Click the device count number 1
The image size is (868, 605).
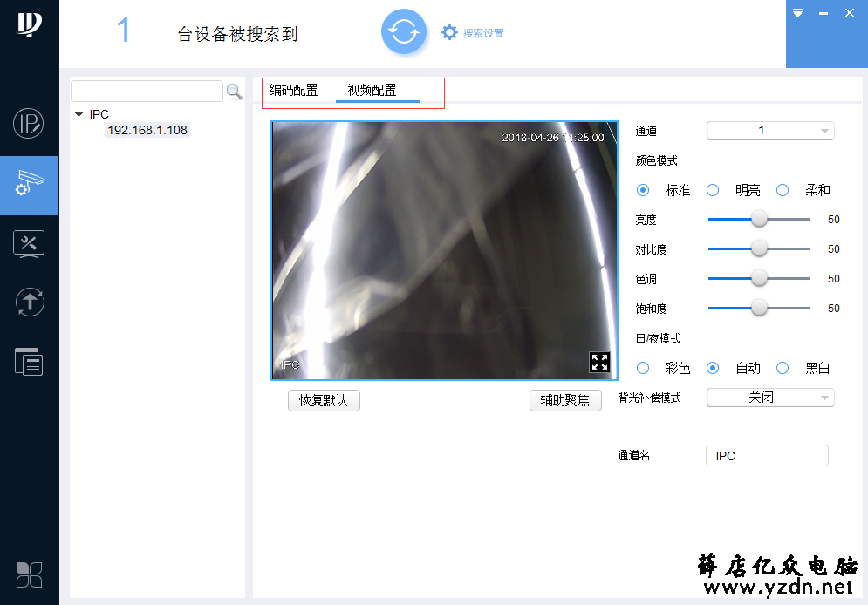click(x=124, y=30)
